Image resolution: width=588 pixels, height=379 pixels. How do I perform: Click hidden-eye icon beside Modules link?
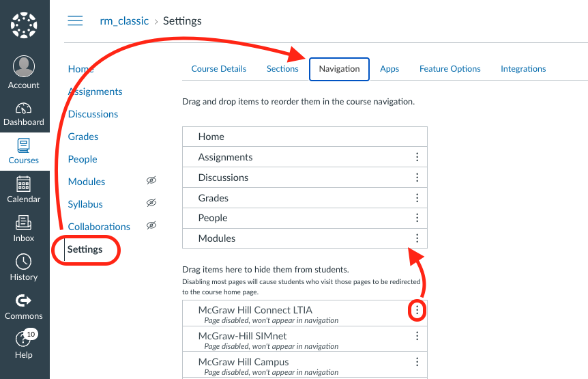click(x=151, y=181)
